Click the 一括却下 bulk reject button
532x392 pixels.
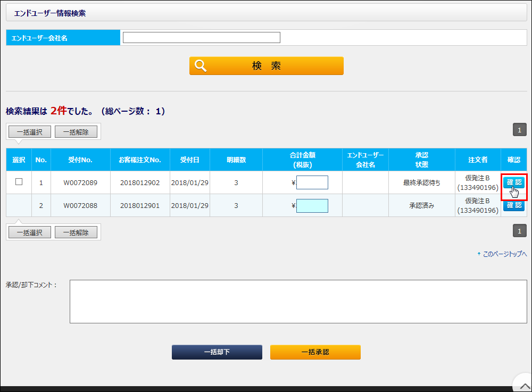tap(217, 352)
